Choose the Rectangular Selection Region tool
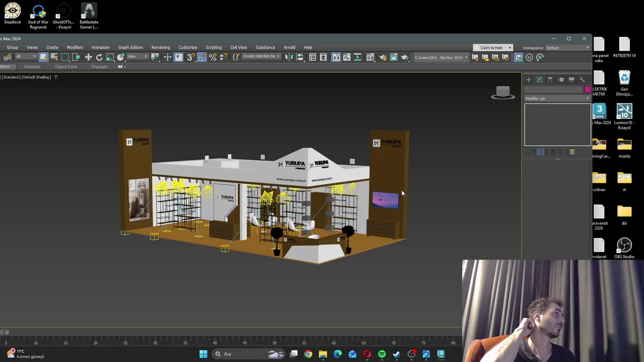The image size is (644, 362). (x=65, y=57)
